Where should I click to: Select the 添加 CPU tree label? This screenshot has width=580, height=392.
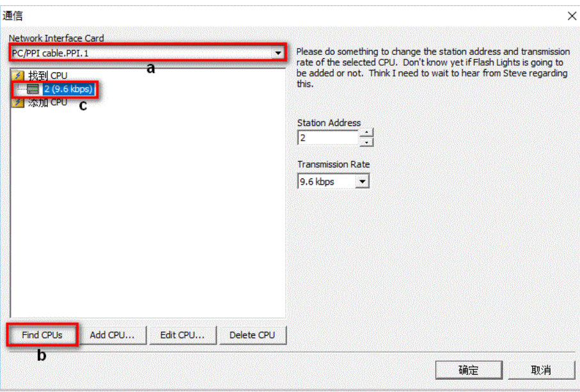click(x=48, y=102)
